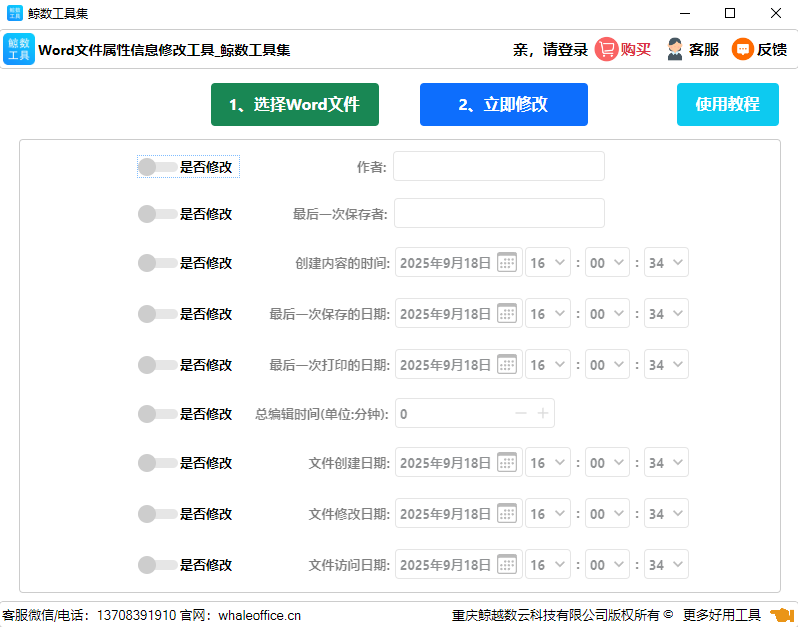Viewport: 798px width, 627px height.
Task: Click the 官网：whaleoffice.cn text
Action: pyautogui.click(x=240, y=615)
